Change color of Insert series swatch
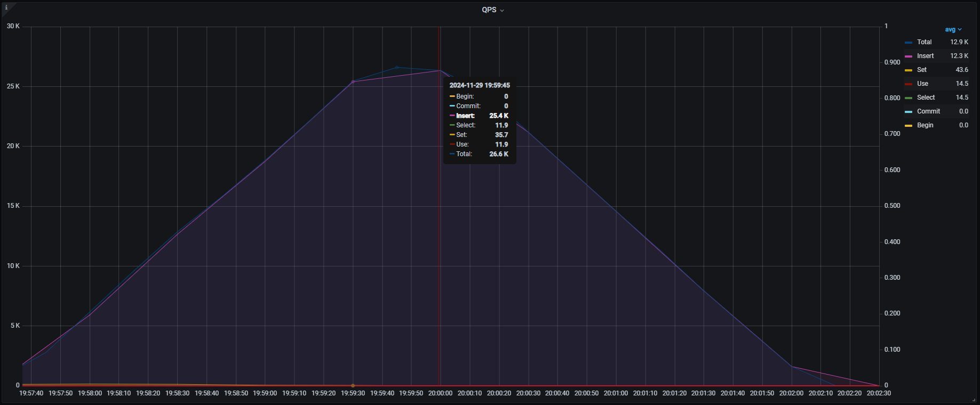Viewport: 980px width, 405px height. [x=909, y=56]
